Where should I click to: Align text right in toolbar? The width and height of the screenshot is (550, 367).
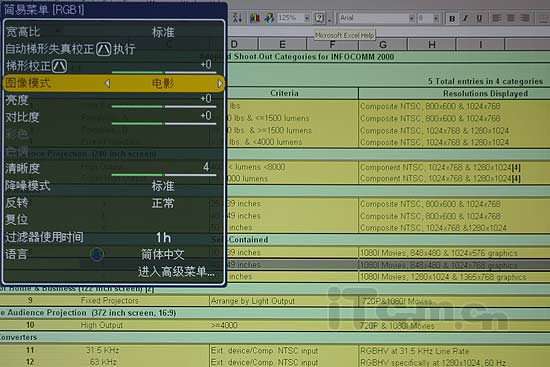(525, 18)
